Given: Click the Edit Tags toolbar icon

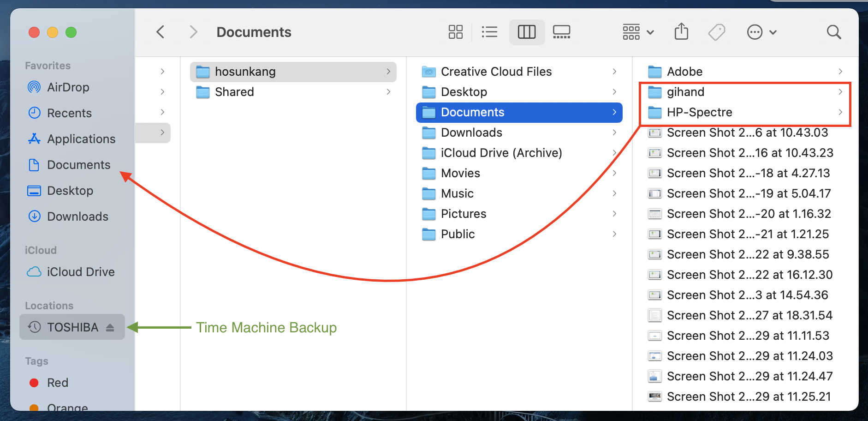Looking at the screenshot, I should (x=716, y=32).
